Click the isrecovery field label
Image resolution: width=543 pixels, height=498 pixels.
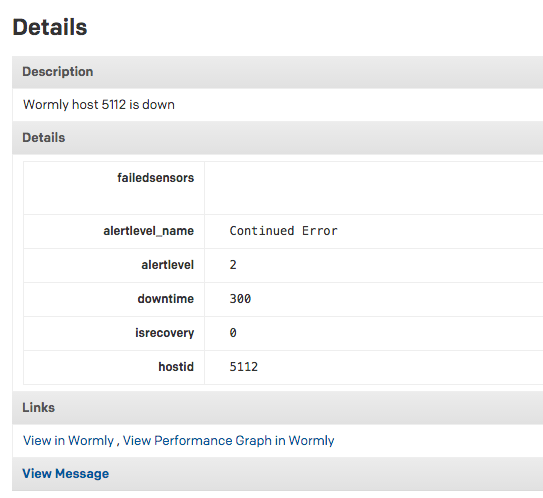click(x=164, y=333)
